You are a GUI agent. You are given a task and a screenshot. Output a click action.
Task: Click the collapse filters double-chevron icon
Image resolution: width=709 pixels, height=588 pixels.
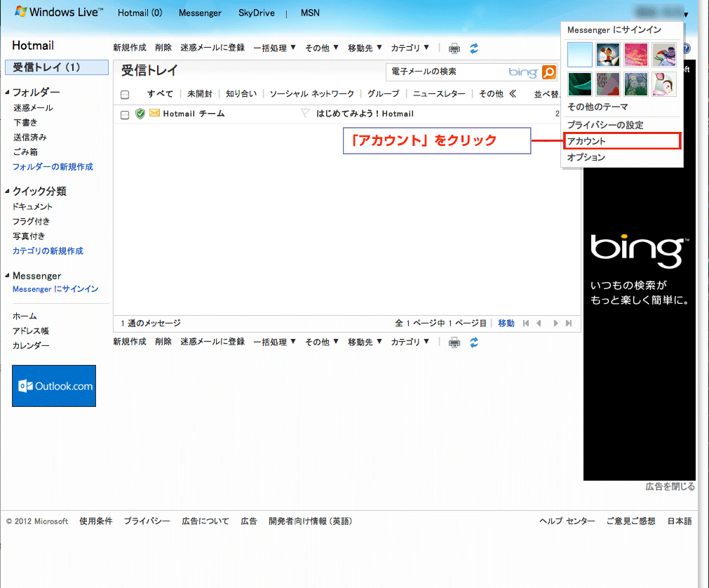point(513,93)
